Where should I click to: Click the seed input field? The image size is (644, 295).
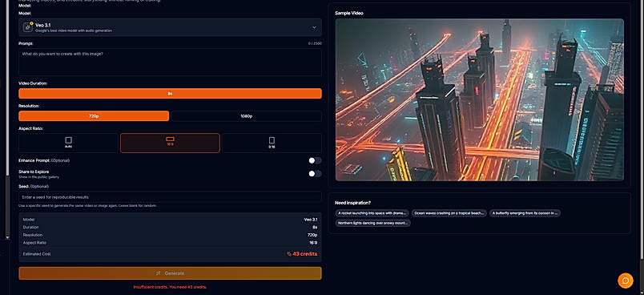coord(170,197)
